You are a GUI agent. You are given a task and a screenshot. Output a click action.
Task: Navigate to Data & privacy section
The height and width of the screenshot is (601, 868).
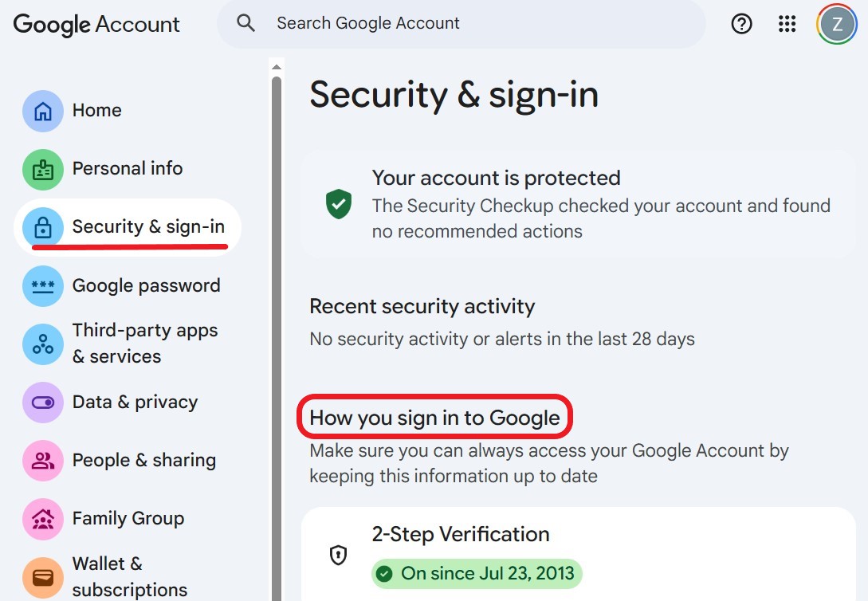coord(135,402)
